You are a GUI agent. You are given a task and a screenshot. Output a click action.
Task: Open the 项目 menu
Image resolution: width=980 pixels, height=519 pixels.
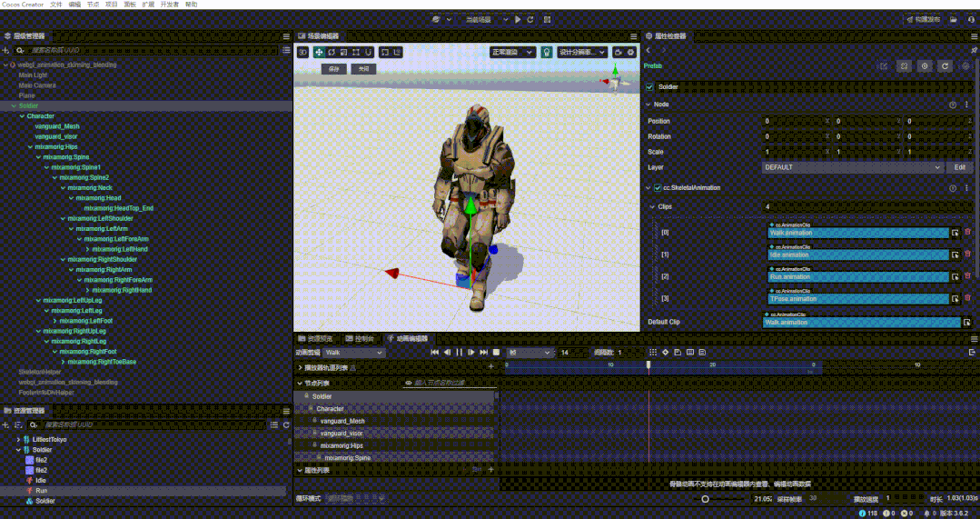111,5
